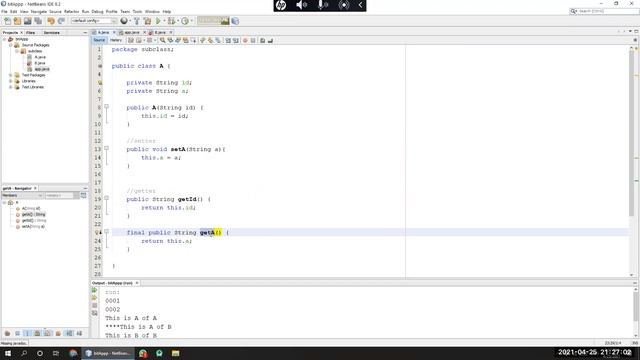Collapse code fold at line 19 getId
Screen dimensions: 640x360
[107, 198]
